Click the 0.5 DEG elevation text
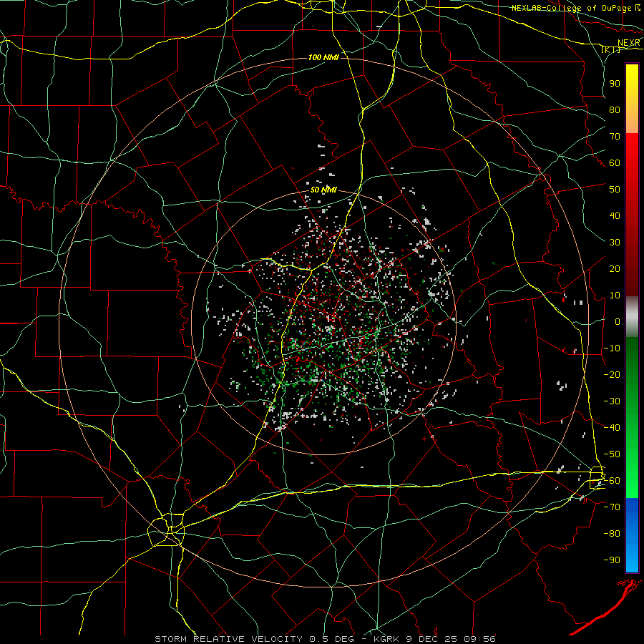Screen dimensions: 644x644 333,639
